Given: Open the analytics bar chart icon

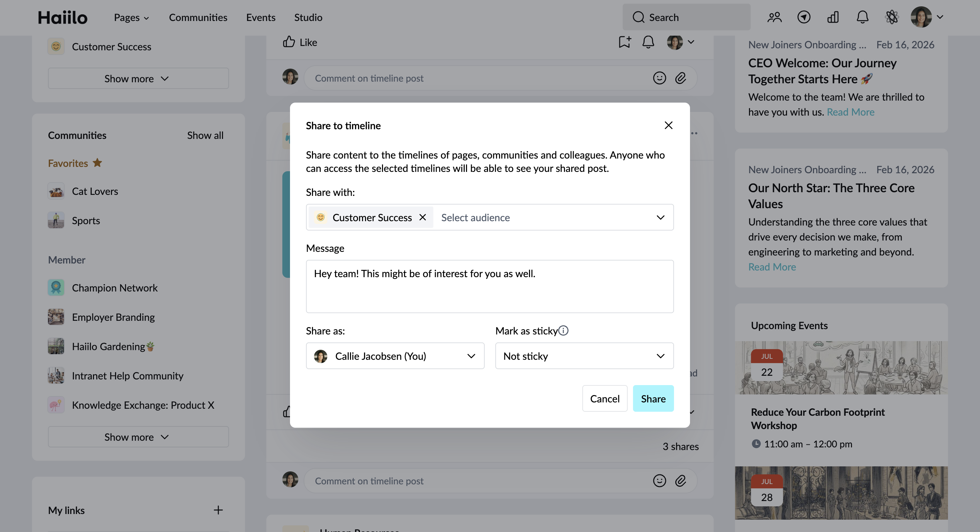Looking at the screenshot, I should pos(833,17).
